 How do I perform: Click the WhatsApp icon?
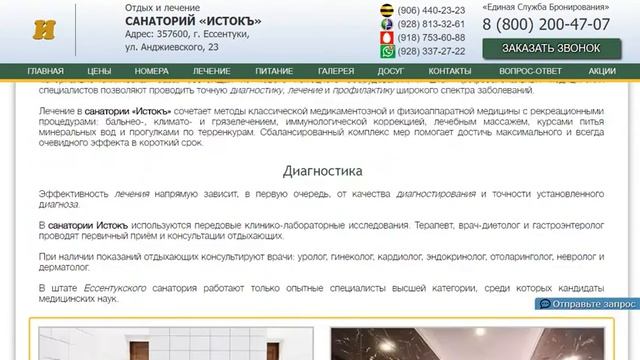[x=387, y=51]
